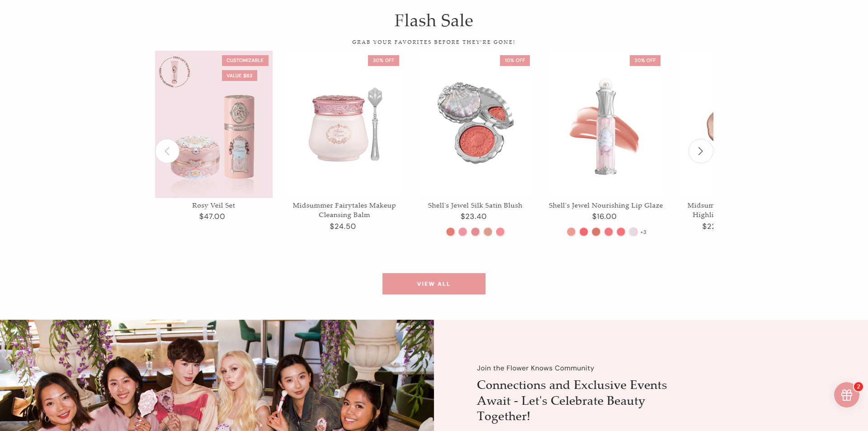Open the Shell's Jewel Silk Satin Blush link
The width and height of the screenshot is (868, 431).
(475, 205)
